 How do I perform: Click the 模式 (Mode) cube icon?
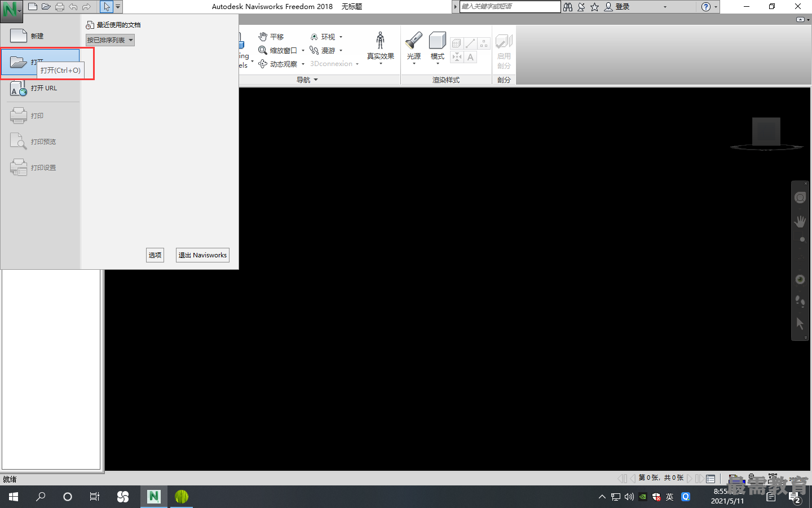coord(438,41)
